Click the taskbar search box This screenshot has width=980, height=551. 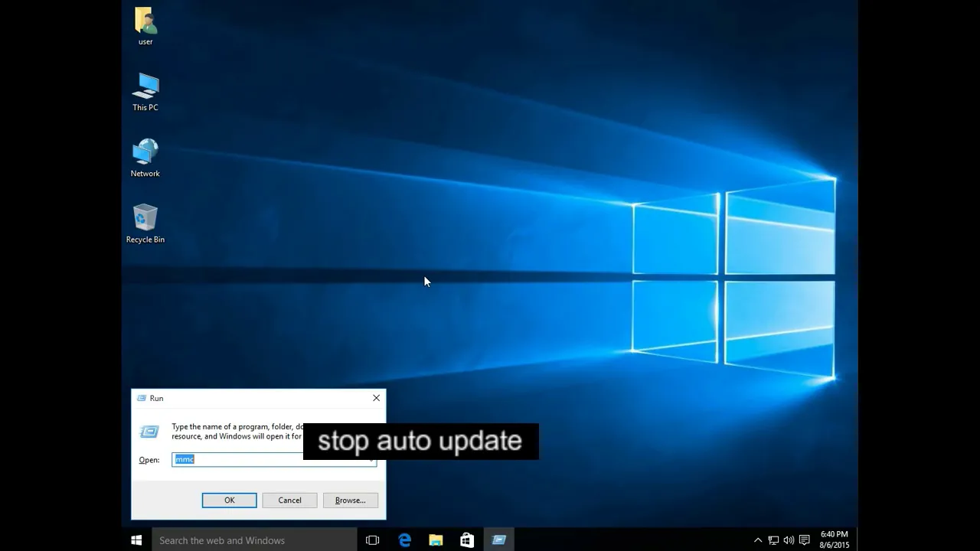(254, 540)
